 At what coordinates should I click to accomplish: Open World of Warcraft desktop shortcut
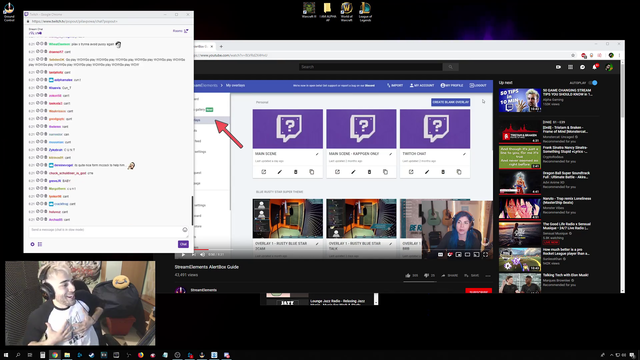tap(347, 11)
